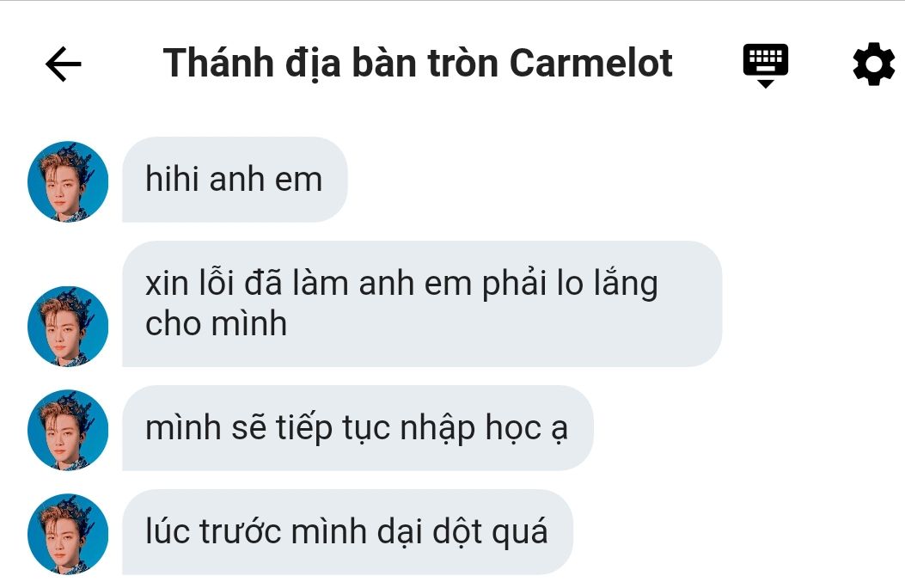The height and width of the screenshot is (588, 905).
Task: Click the words 'nhập học ạ' in the third message
Action: click(x=484, y=430)
